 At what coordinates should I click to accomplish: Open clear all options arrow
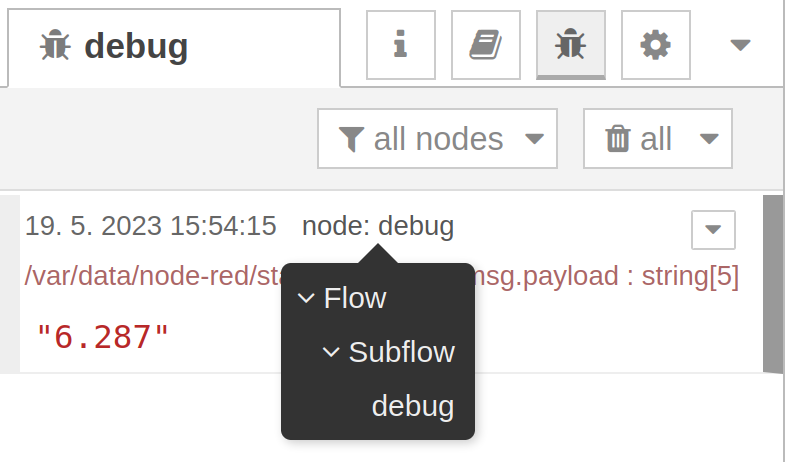709,139
